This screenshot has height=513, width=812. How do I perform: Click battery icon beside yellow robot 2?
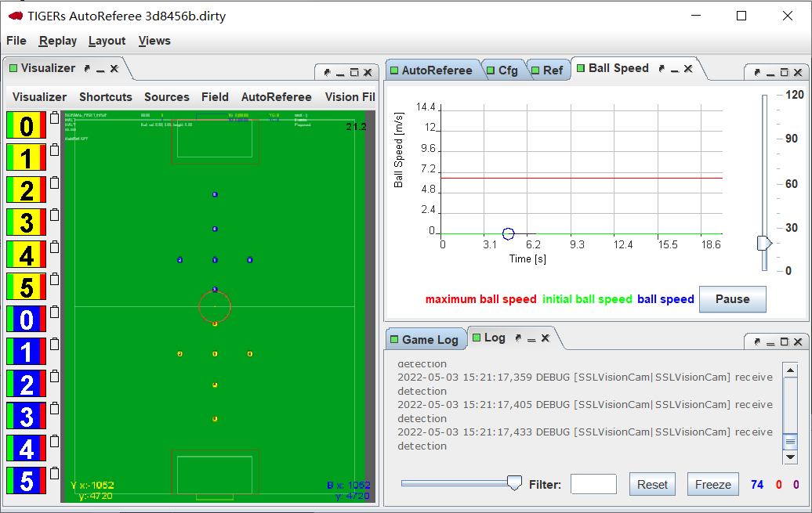[54, 183]
